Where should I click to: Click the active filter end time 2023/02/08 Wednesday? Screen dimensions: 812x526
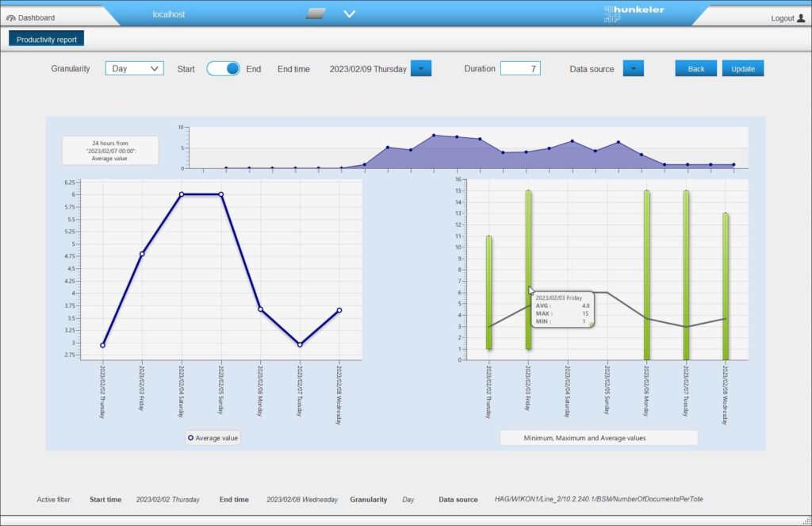pos(302,500)
